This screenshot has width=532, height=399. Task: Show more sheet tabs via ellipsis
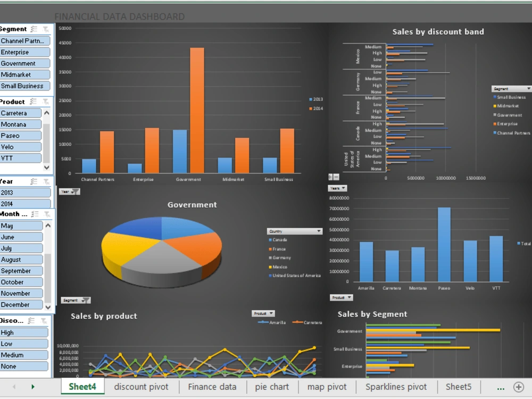click(x=501, y=387)
